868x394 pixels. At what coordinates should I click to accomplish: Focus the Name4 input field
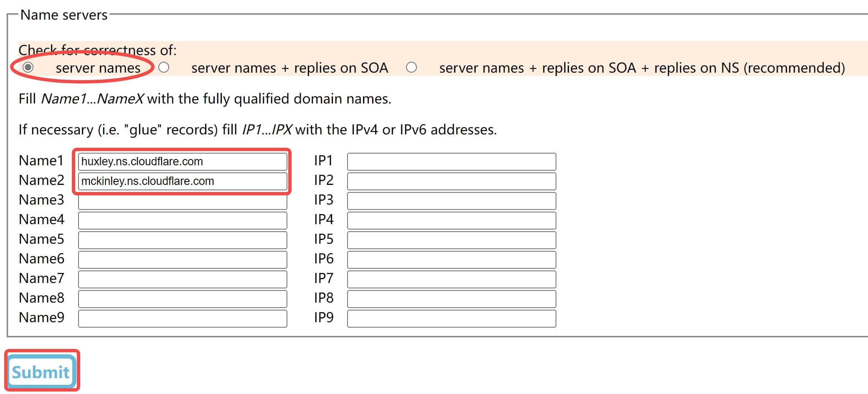tap(183, 220)
